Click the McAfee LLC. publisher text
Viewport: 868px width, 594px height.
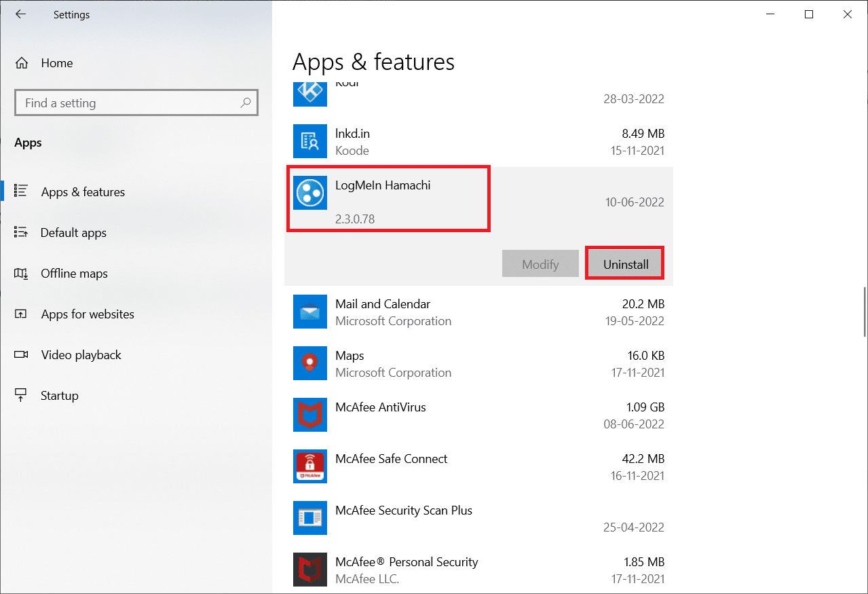pyautogui.click(x=367, y=579)
